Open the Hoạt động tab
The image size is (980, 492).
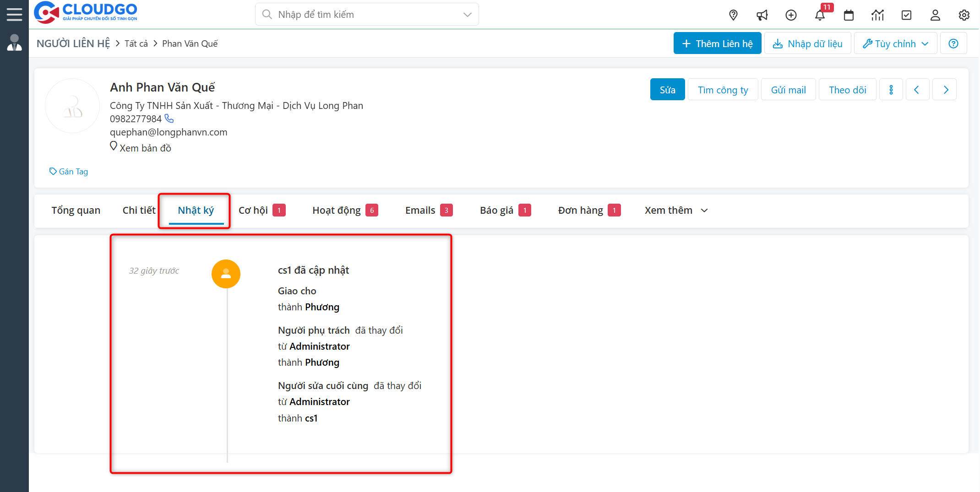[337, 210]
